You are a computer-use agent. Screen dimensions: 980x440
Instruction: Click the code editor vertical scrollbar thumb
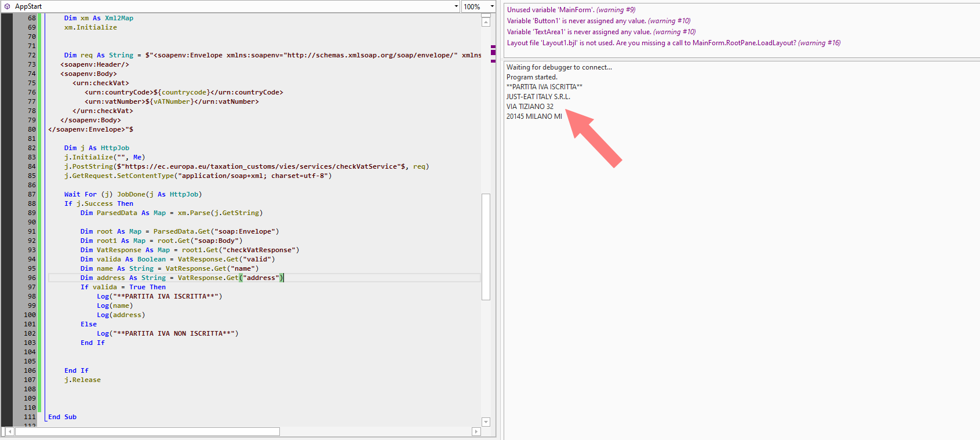486,247
